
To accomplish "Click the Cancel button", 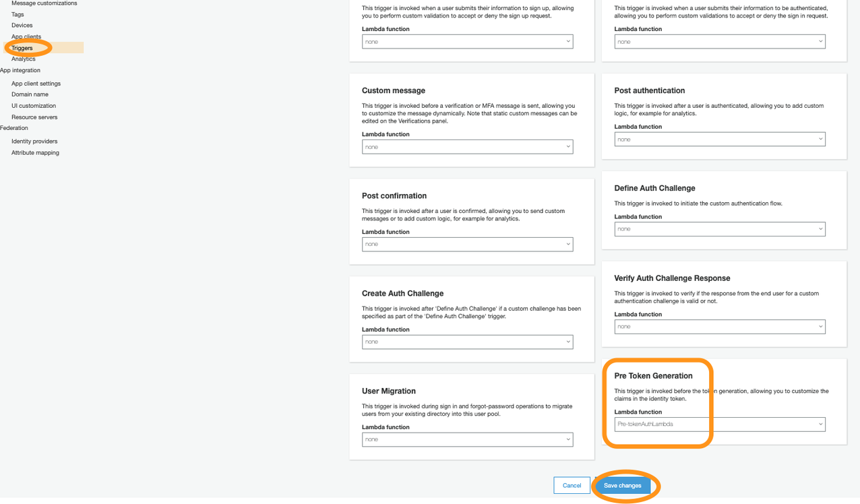I will tap(572, 485).
